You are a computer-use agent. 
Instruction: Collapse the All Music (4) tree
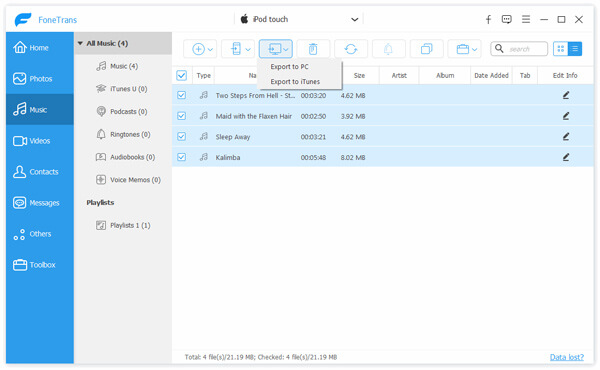coord(80,44)
